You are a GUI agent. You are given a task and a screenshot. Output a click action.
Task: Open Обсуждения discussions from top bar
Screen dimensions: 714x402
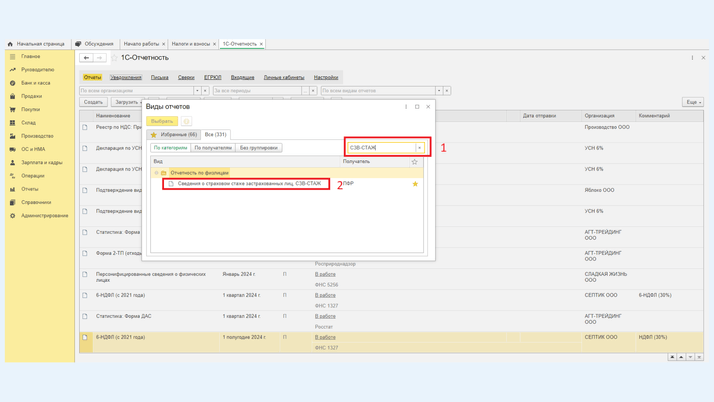pyautogui.click(x=95, y=44)
